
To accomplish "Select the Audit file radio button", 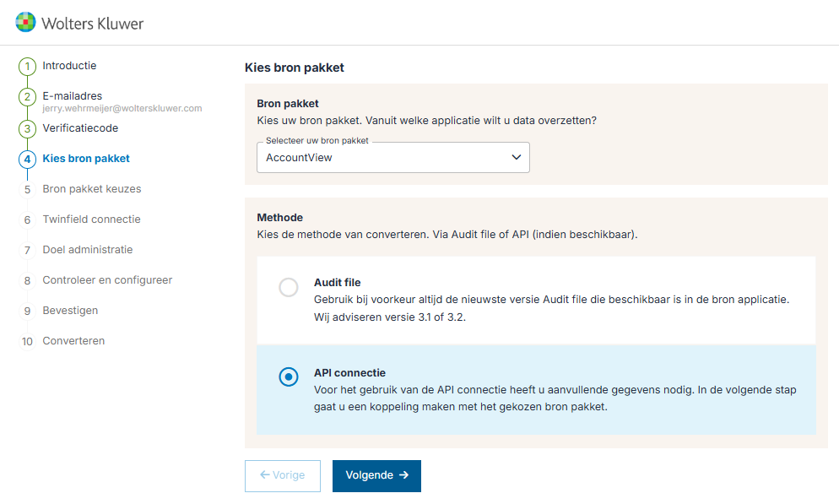I will pyautogui.click(x=289, y=288).
